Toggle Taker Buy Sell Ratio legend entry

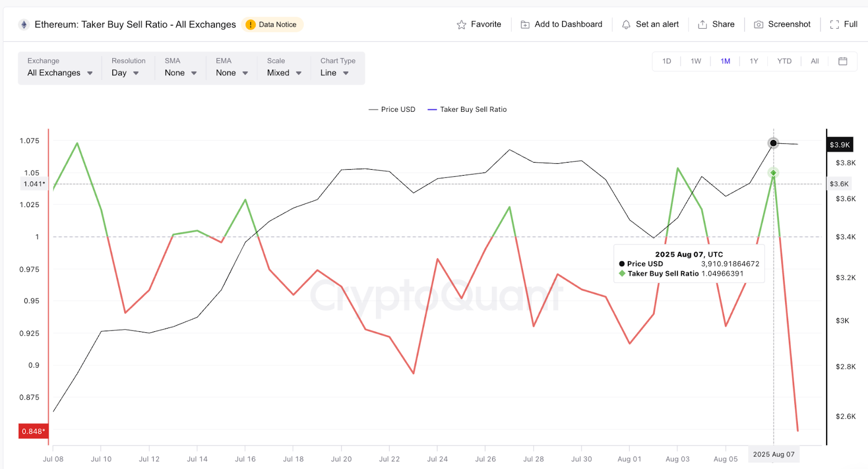(x=467, y=110)
